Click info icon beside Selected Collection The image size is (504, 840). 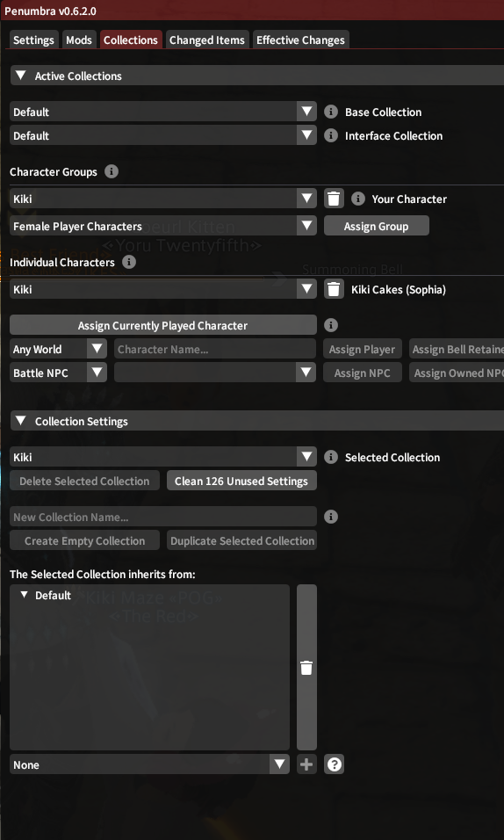[331, 457]
